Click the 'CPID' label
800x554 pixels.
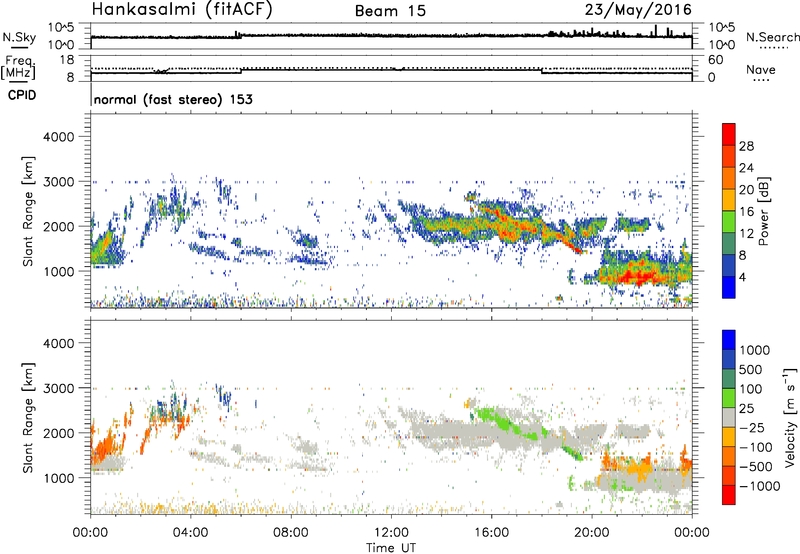(x=22, y=95)
